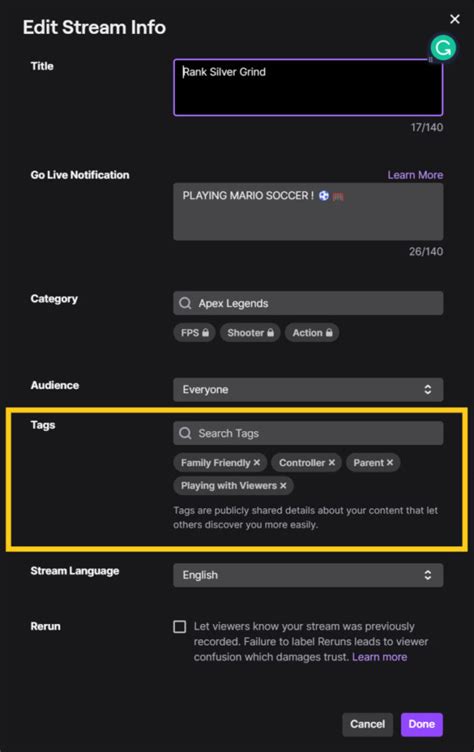Remove the Parent tag
Viewport: 474px width, 752px height.
(390, 463)
